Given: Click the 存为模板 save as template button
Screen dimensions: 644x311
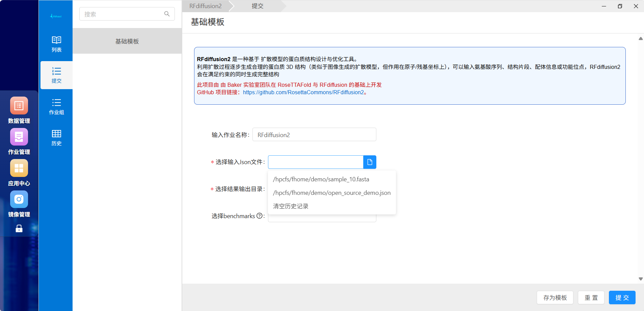Looking at the screenshot, I should tap(555, 297).
